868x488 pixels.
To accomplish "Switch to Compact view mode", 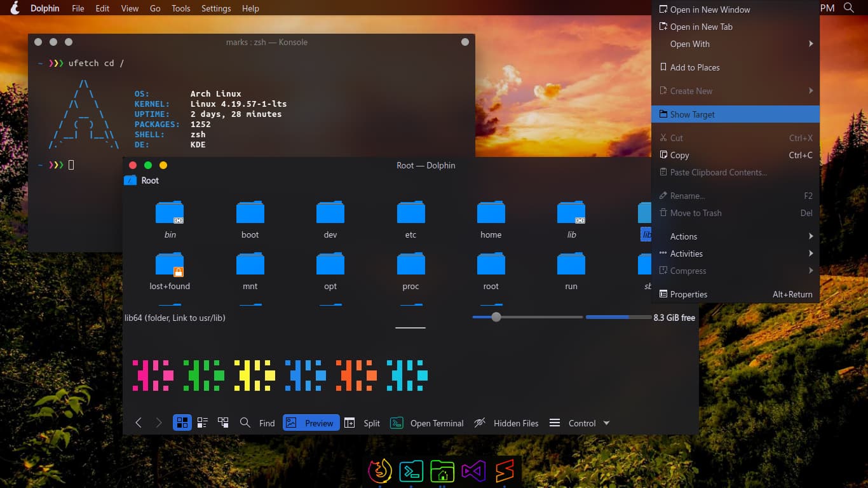I will tap(203, 423).
